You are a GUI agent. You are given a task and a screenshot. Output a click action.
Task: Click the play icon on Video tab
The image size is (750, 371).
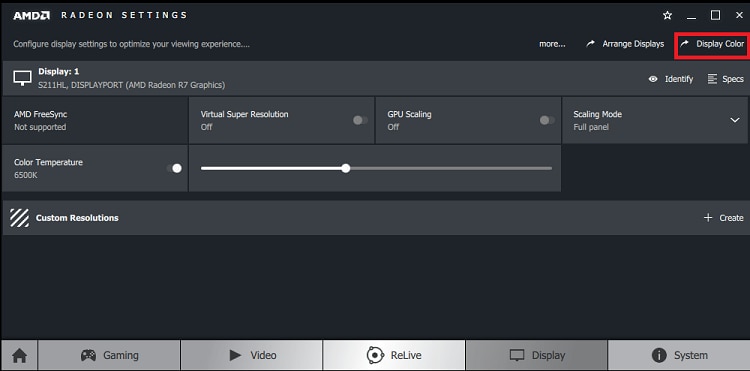[x=235, y=355]
